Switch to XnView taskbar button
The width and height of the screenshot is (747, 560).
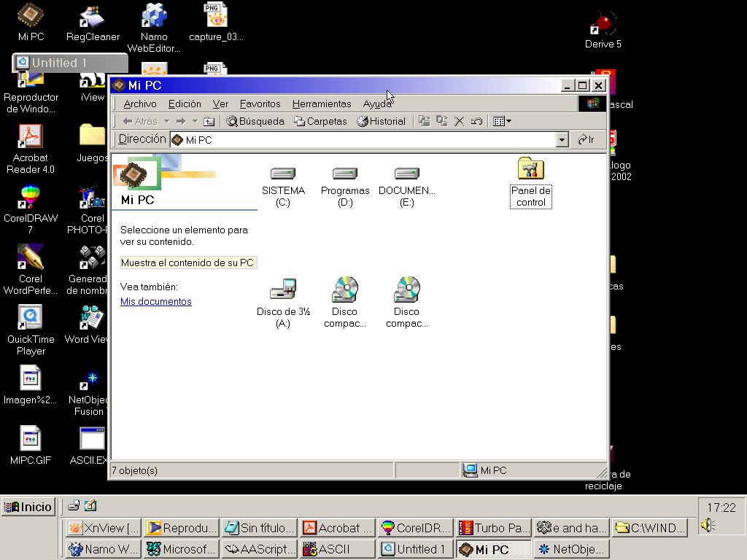pyautogui.click(x=103, y=528)
